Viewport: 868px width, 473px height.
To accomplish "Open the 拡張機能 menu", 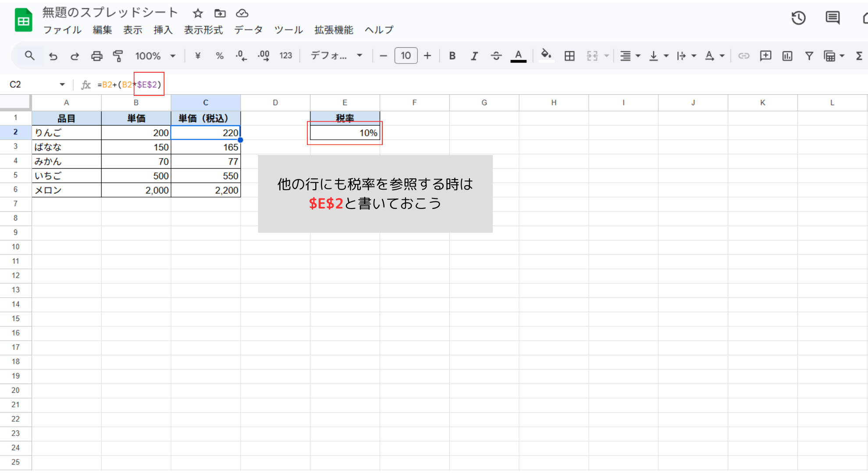I will pos(334,30).
